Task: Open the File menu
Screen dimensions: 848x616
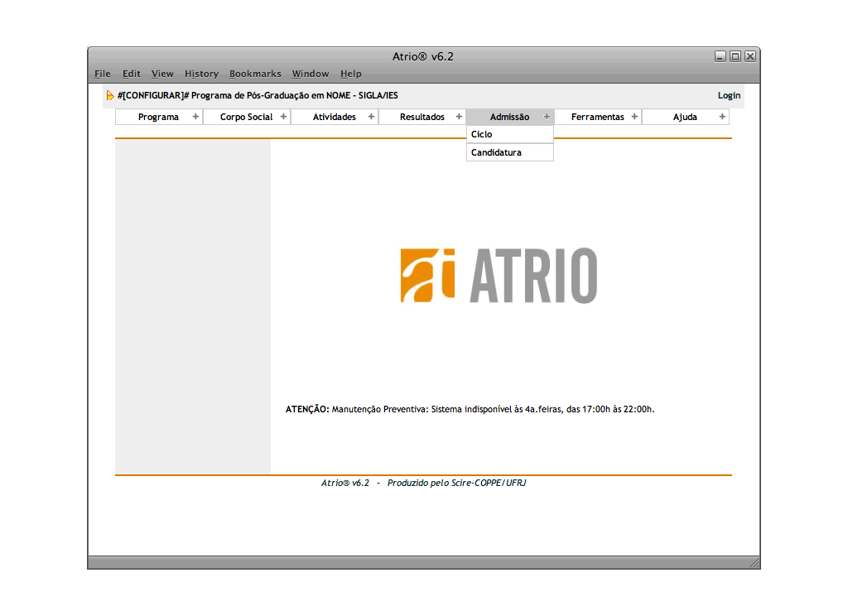Action: [x=103, y=74]
